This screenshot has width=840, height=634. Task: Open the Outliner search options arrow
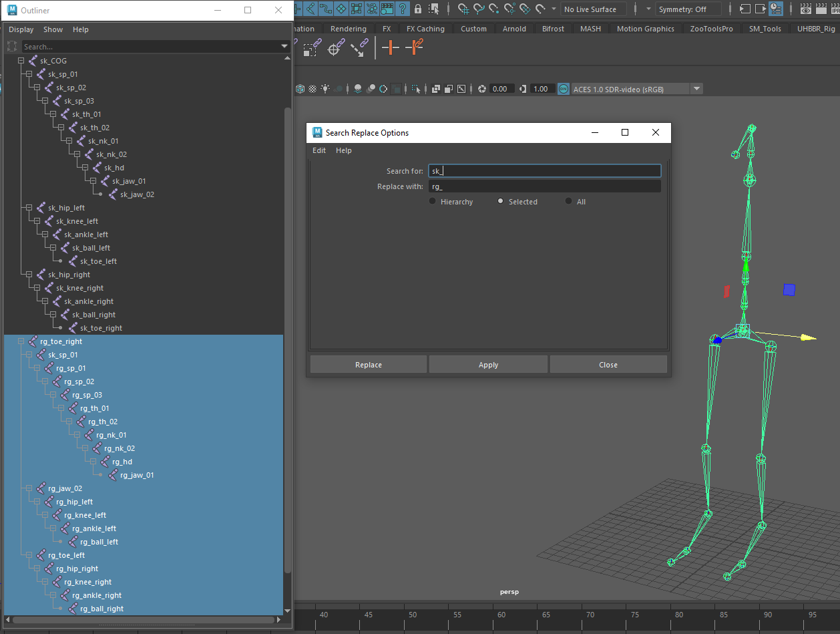click(284, 47)
